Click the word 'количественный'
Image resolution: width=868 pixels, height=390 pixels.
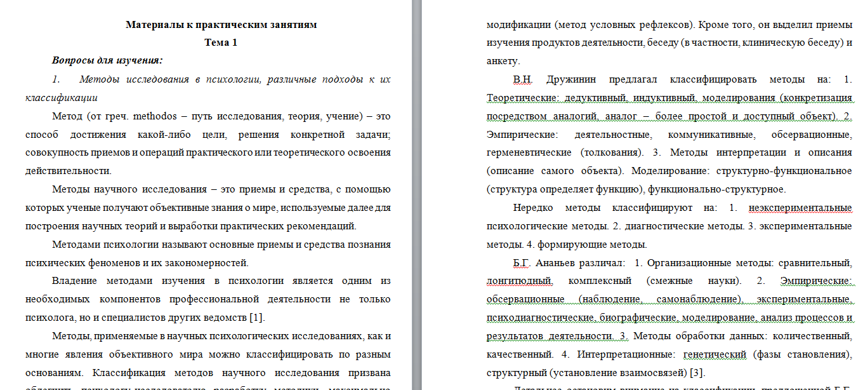point(814,336)
